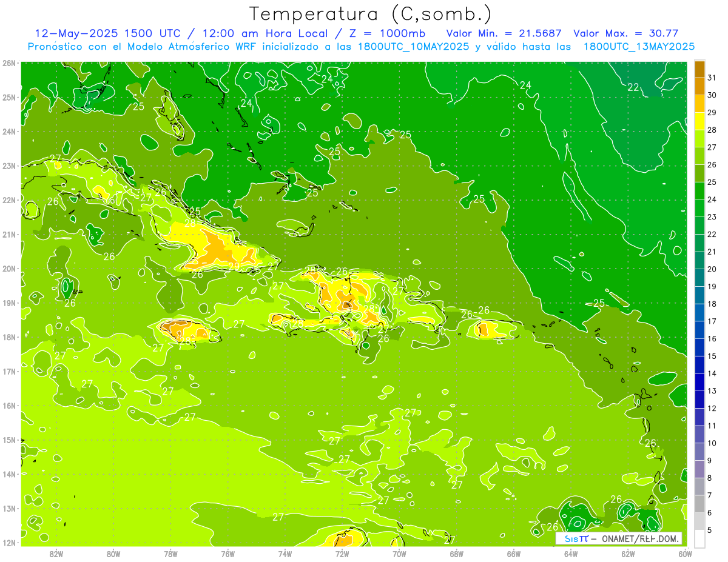The width and height of the screenshot is (728, 562).
Task: Click the 20 value on the color scale
Action: coord(712,269)
